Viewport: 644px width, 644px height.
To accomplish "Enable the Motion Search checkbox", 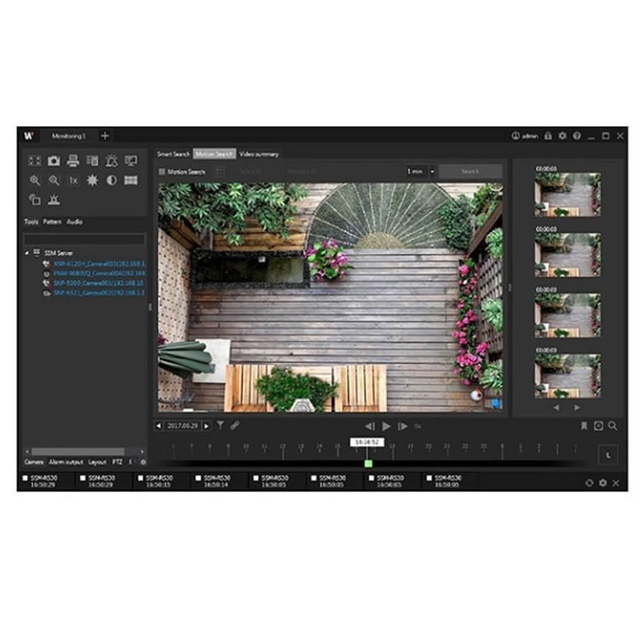I will [x=162, y=171].
